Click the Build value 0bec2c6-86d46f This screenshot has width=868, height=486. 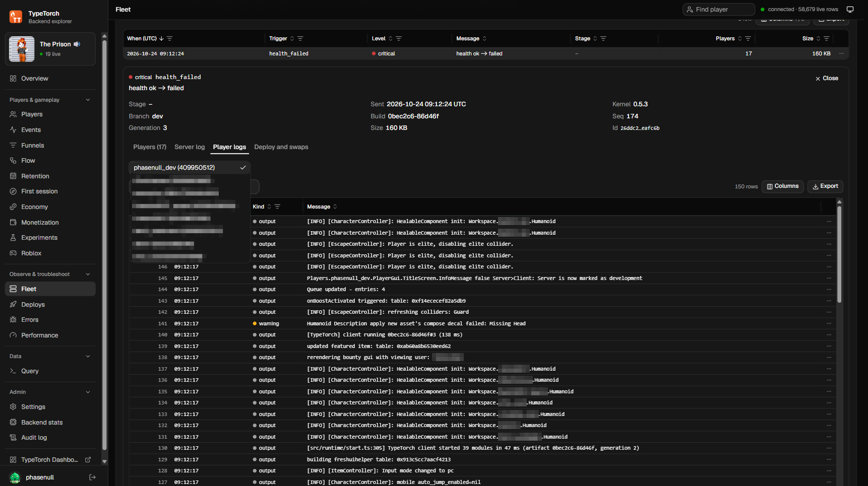click(413, 116)
